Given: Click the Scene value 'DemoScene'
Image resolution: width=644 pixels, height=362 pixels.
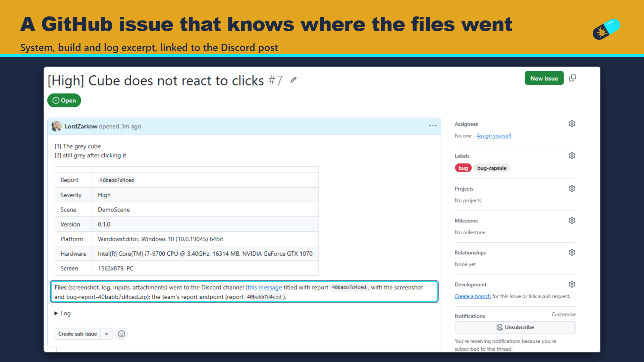Looking at the screenshot, I should coord(114,210).
